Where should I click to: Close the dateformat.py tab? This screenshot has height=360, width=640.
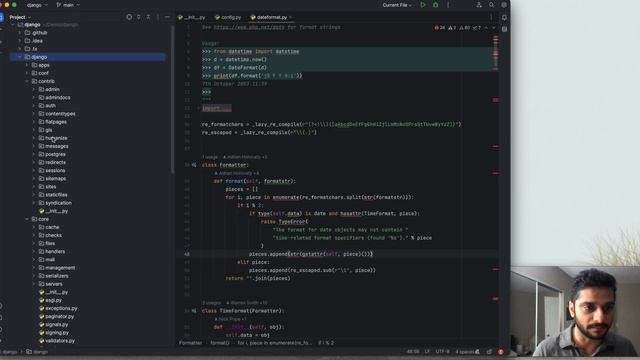[291, 17]
